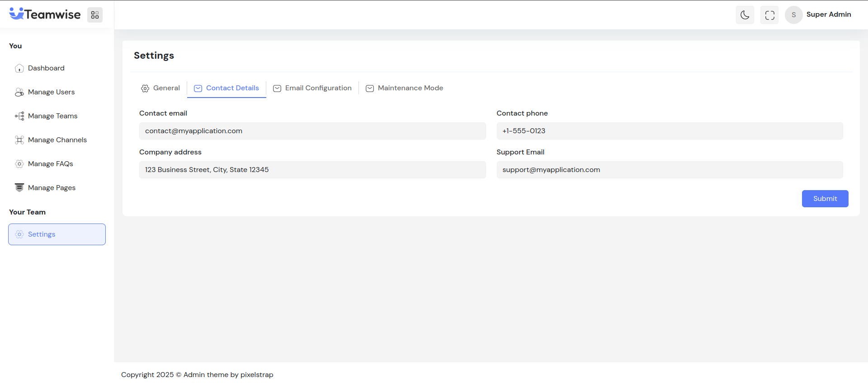Click the Manage Channels icon
Image resolution: width=868 pixels, height=387 pixels.
pos(19,140)
